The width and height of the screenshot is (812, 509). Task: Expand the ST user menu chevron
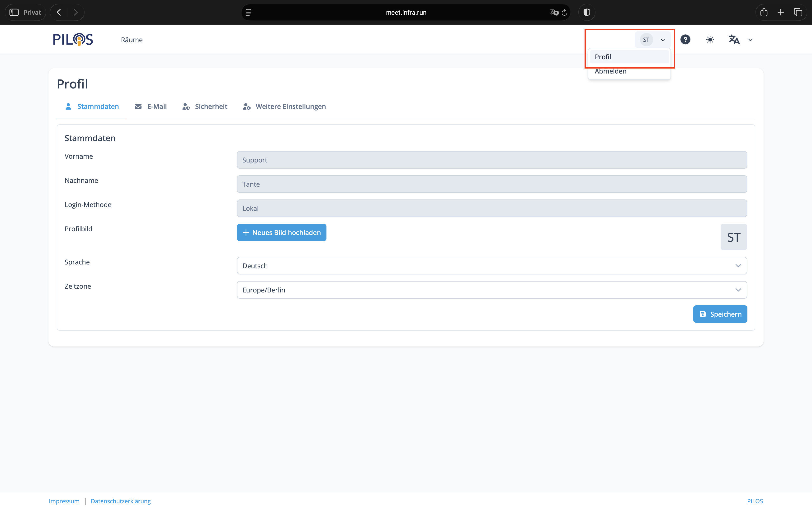point(662,40)
